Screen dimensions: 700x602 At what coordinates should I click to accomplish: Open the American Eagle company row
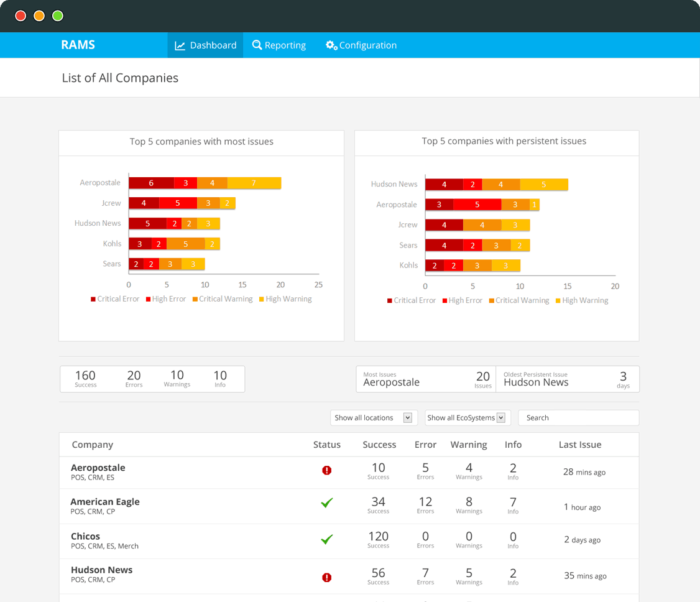tap(349, 506)
